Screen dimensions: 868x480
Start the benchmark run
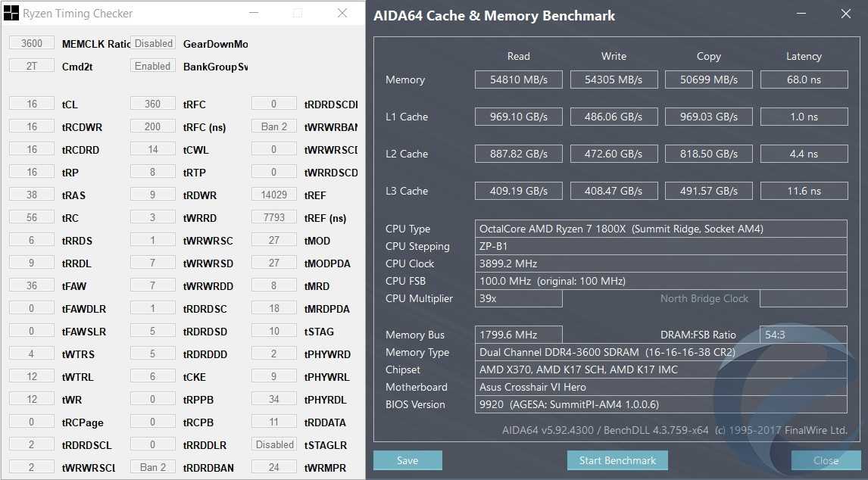(x=617, y=460)
